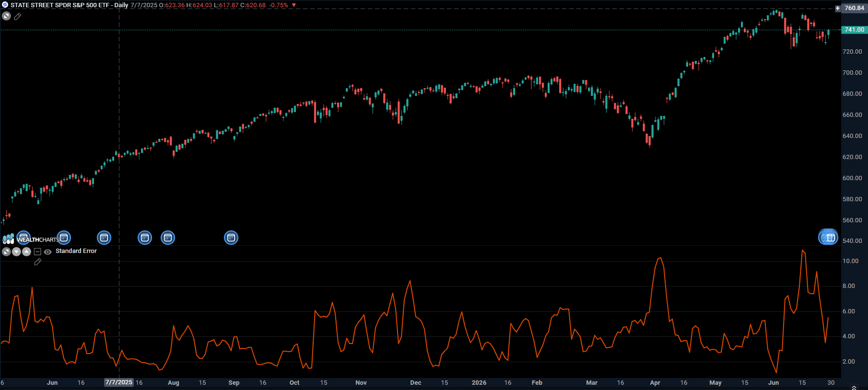Move the Standard Error pane down
The image size is (868, 390).
click(x=16, y=252)
